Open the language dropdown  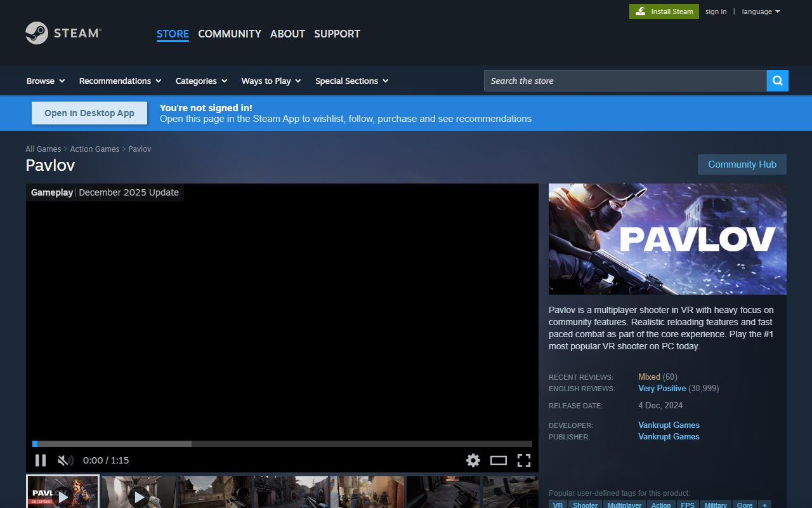point(761,11)
